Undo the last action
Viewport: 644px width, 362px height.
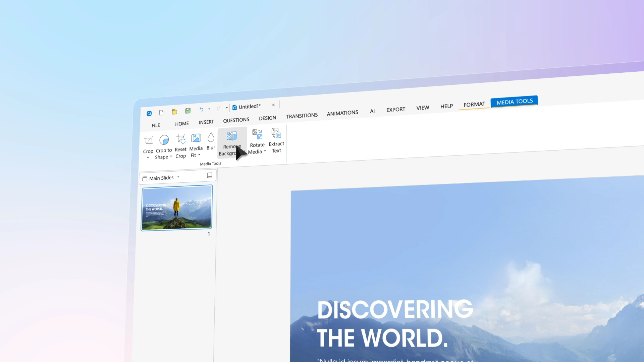pyautogui.click(x=201, y=110)
